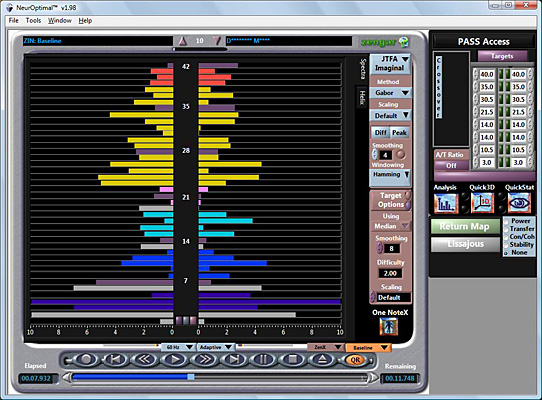
Task: Click the zengar logo
Action: point(384,42)
